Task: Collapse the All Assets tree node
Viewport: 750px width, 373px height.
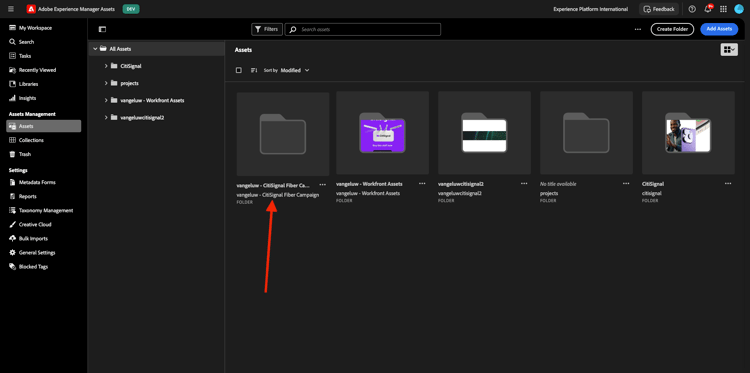Action: [96, 49]
